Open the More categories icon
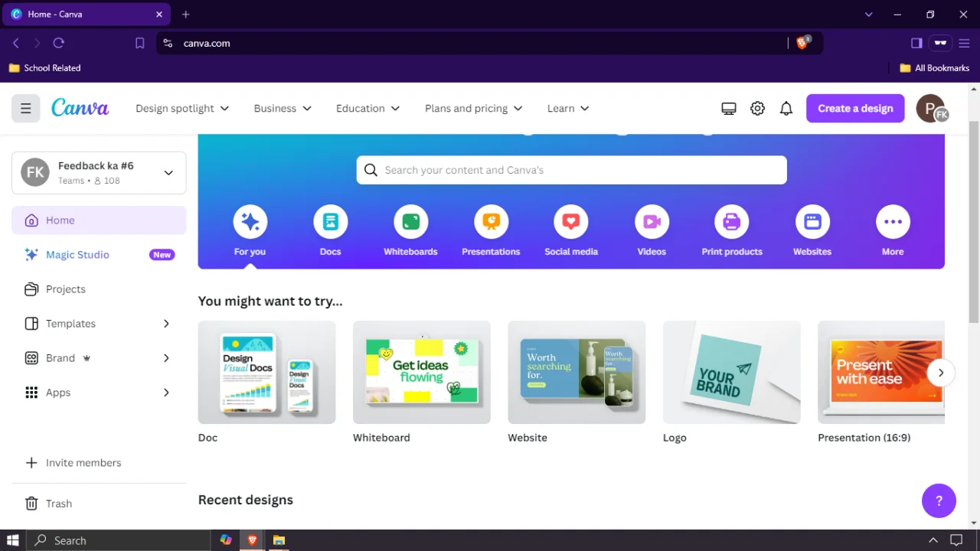This screenshot has width=980, height=551. tap(893, 222)
